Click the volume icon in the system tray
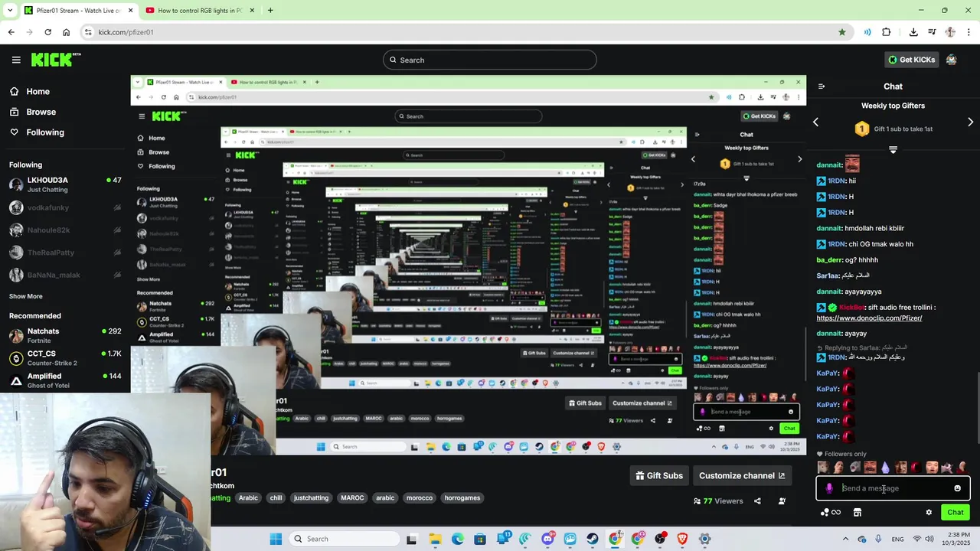The image size is (980, 551). pyautogui.click(x=929, y=539)
